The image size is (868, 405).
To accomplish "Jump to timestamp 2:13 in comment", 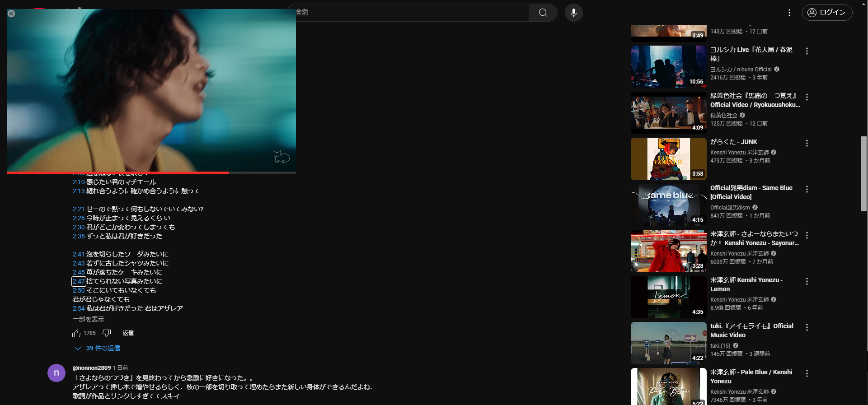I will pos(79,191).
